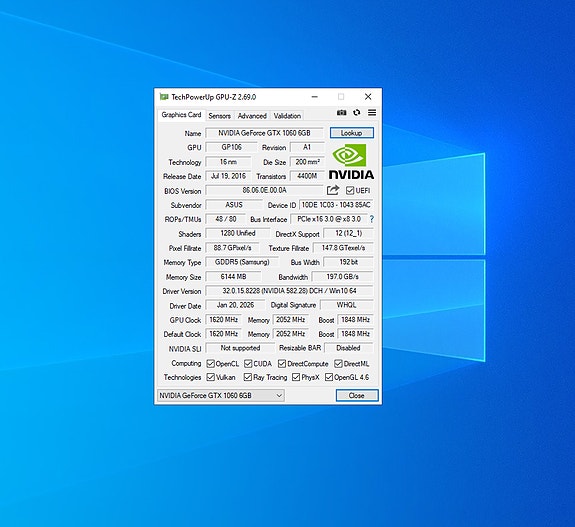
Task: Toggle the DirectCompute checkbox
Action: point(282,363)
